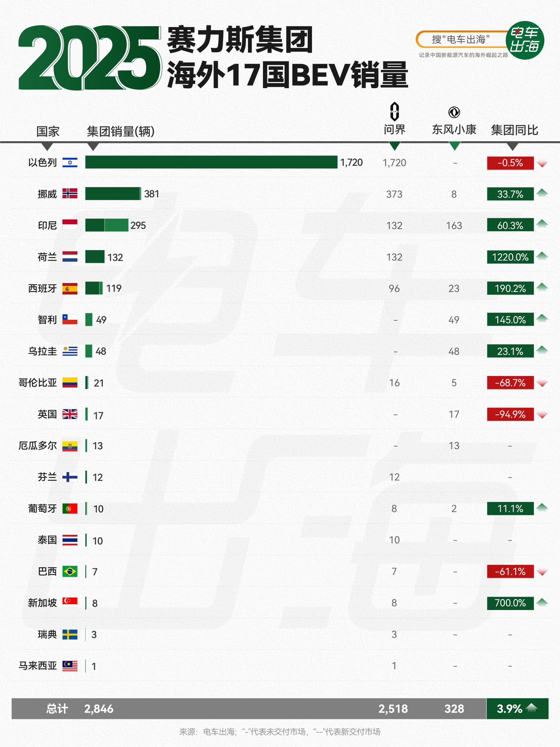Click the Malaysia flag icon

pos(70,666)
